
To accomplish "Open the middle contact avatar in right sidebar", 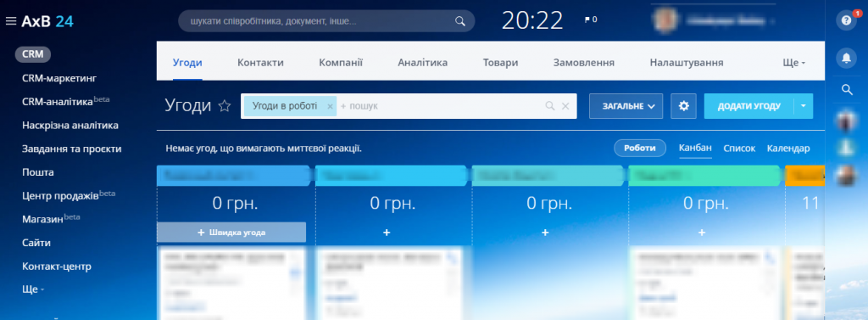I will [x=847, y=148].
